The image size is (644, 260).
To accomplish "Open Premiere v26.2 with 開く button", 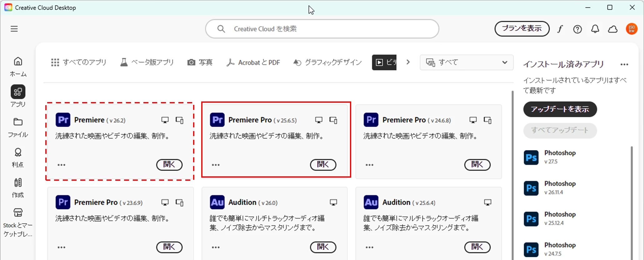I will [x=169, y=164].
